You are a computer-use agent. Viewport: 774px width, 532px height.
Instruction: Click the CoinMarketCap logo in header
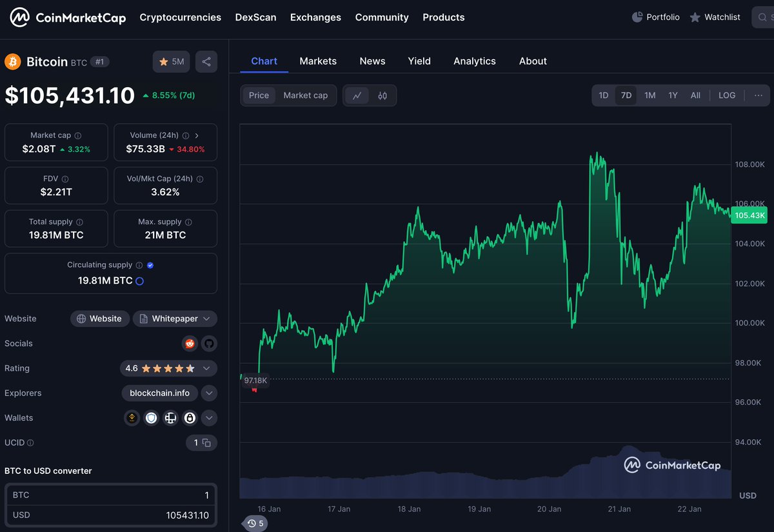coord(68,17)
